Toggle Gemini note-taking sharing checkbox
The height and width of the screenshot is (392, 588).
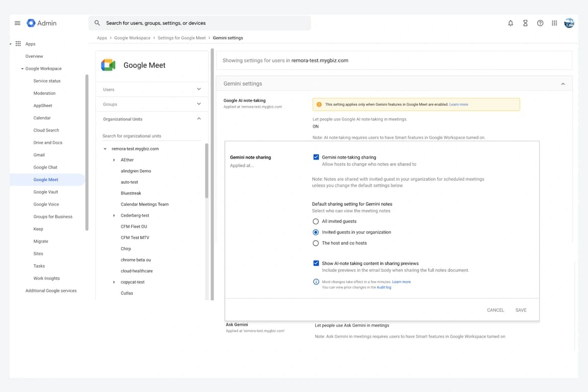[316, 157]
